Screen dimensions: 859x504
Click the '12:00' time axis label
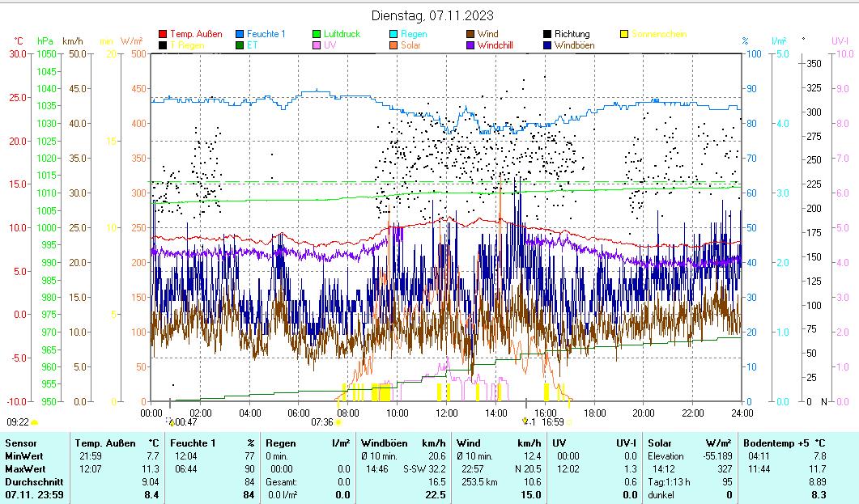(446, 413)
